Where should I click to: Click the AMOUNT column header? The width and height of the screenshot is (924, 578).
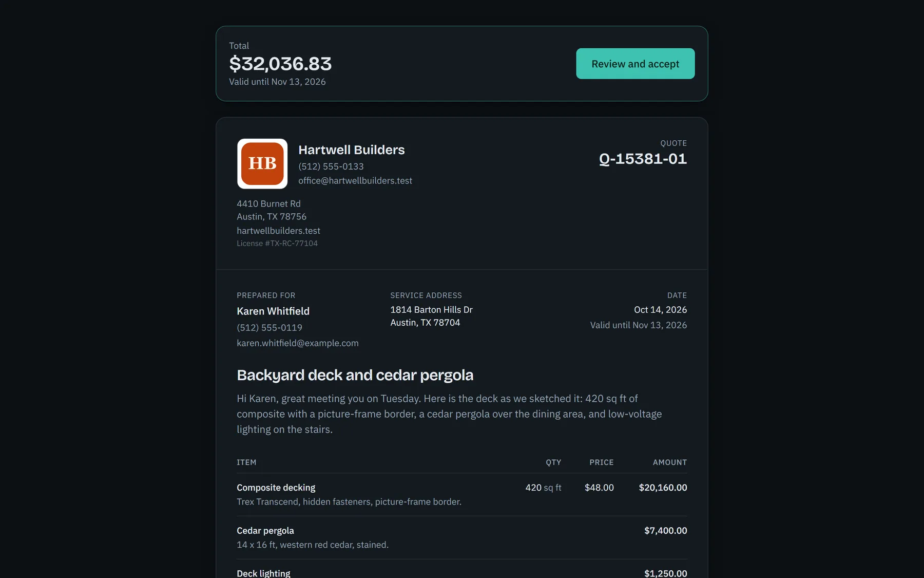[669, 462]
